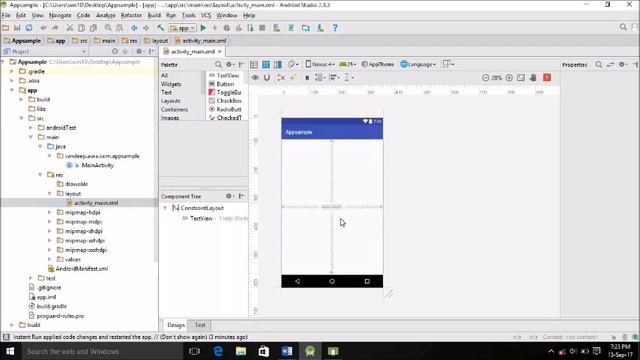640x360 pixels.
Task: Click the Undo arrow icon
Action: [43, 28]
